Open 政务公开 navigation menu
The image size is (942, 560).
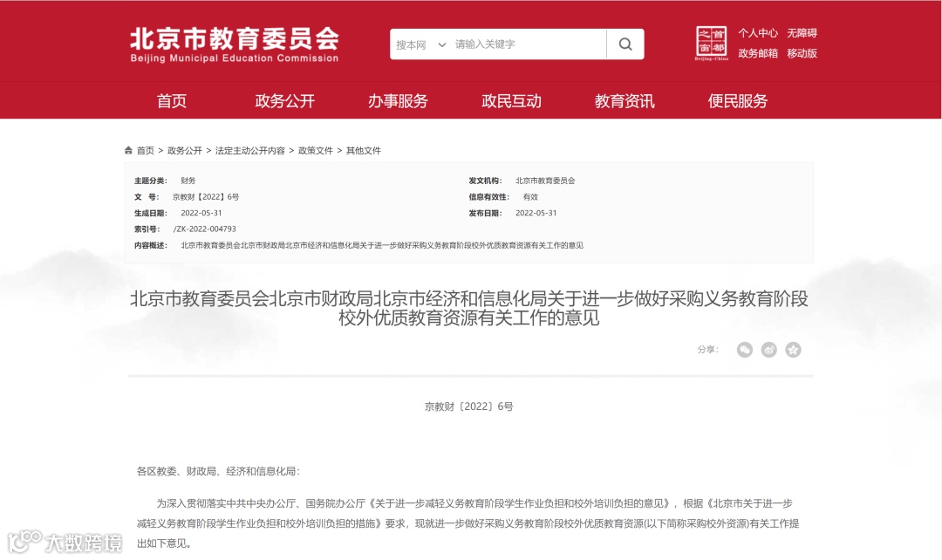[x=284, y=101]
